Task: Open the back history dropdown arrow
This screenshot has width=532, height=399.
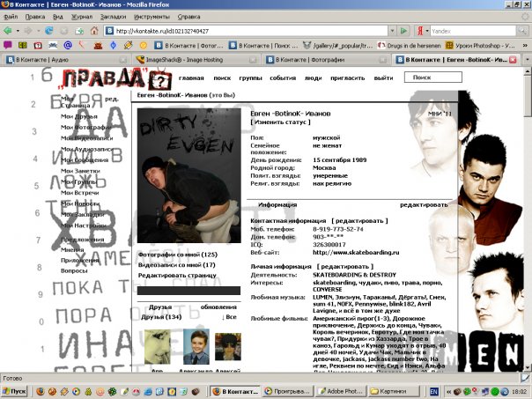Action: click(18, 31)
